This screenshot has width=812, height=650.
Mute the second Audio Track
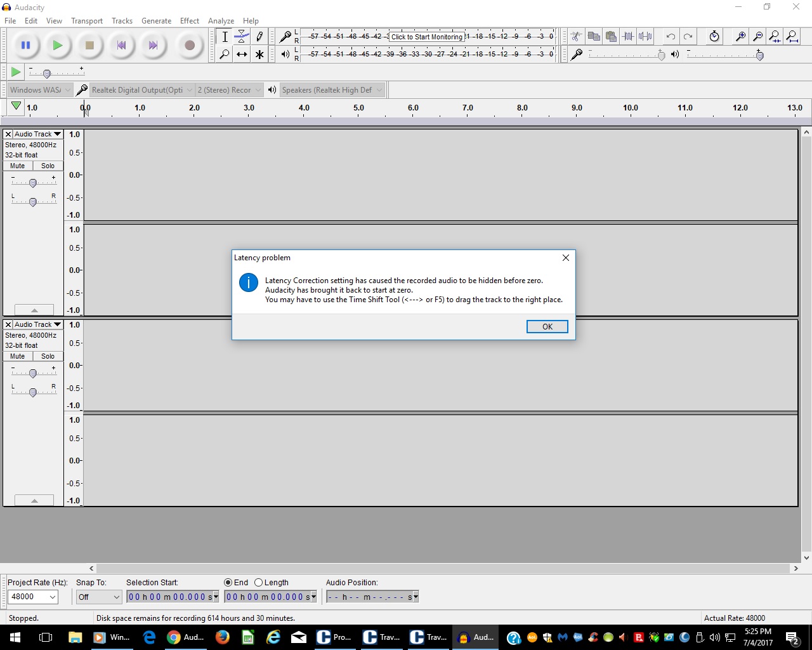18,356
